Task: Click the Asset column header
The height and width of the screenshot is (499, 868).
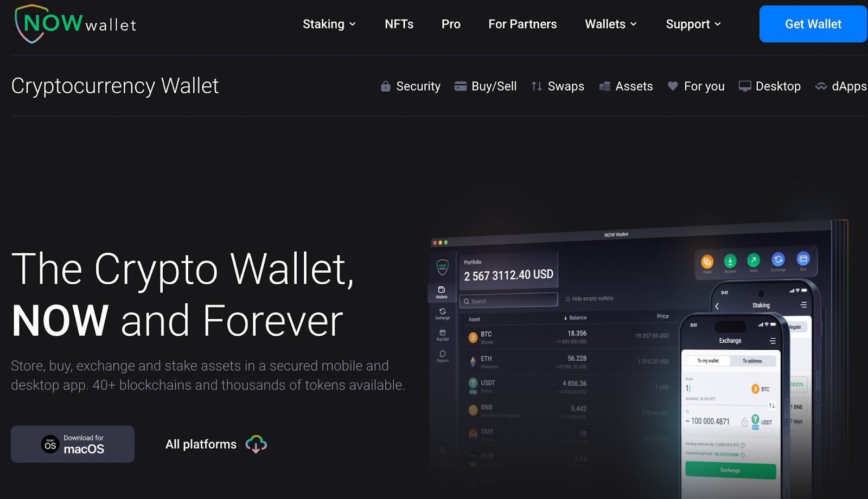Action: click(474, 319)
